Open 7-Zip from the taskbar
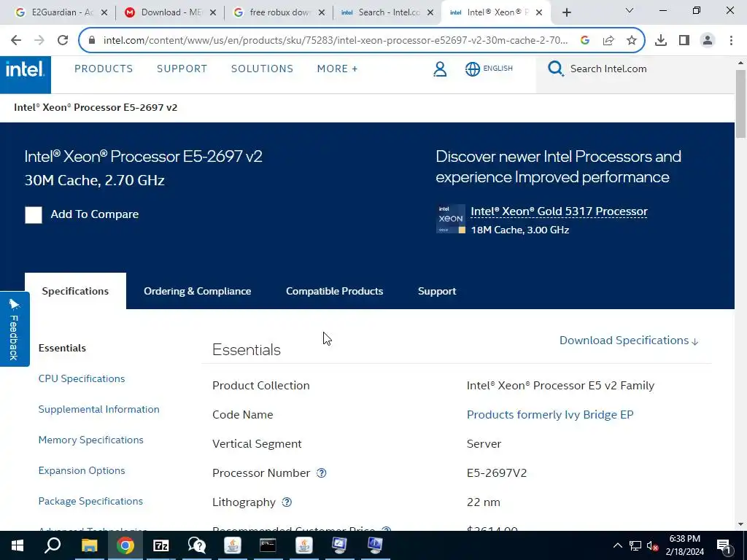 [160, 545]
